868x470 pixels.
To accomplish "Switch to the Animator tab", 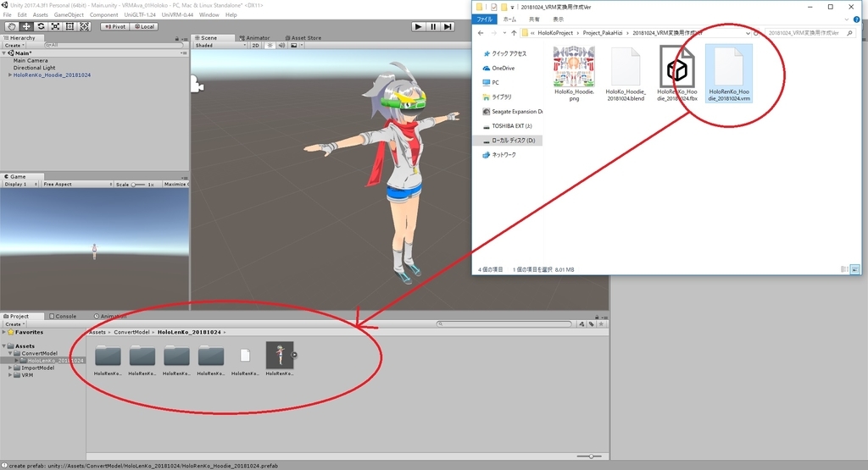I will click(x=254, y=38).
